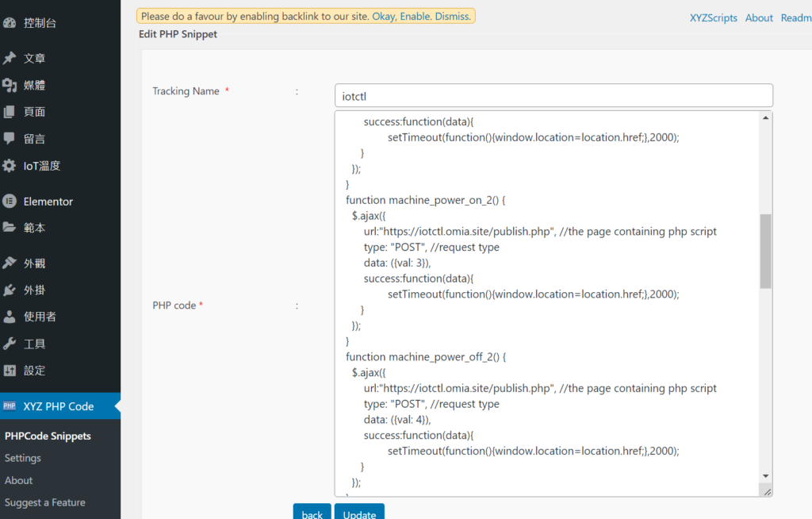Click the Tracking Name input field
Viewport: 812px width, 519px height.
(x=553, y=96)
